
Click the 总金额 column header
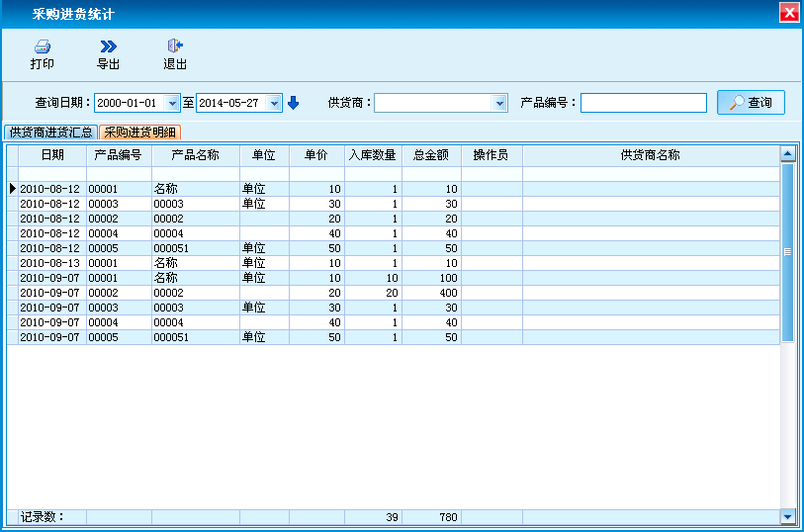click(x=431, y=155)
